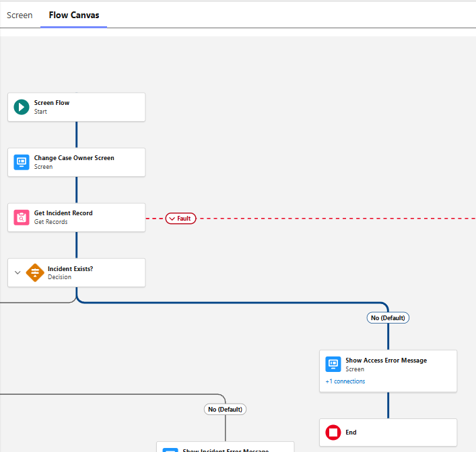Select the Screen Flow Start card
The image size is (476, 452).
point(77,107)
